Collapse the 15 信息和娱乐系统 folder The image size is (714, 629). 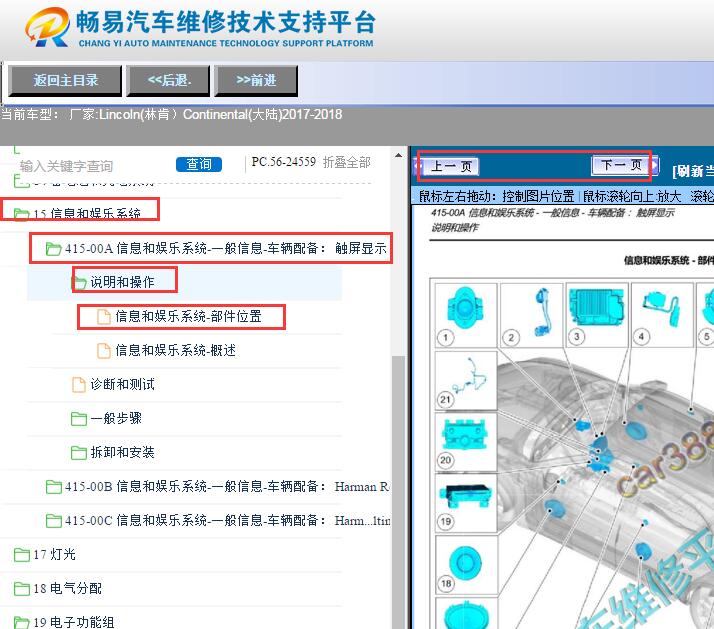coord(87,214)
